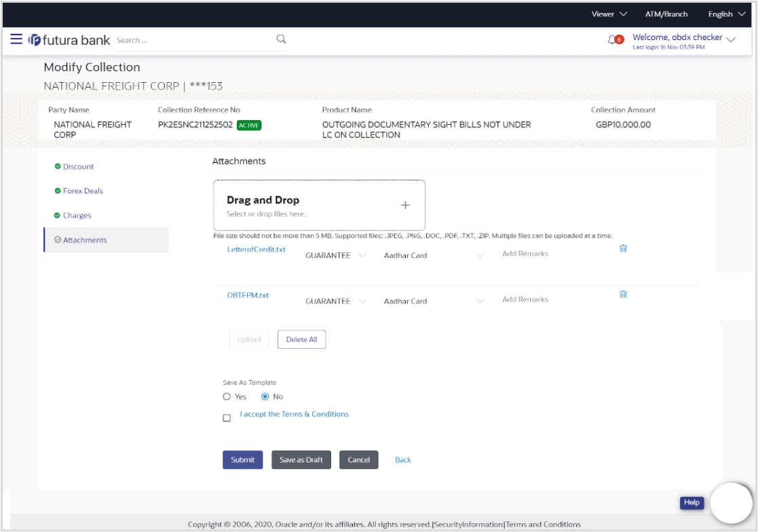
Task: Open the hamburger navigation menu
Action: [x=16, y=39]
